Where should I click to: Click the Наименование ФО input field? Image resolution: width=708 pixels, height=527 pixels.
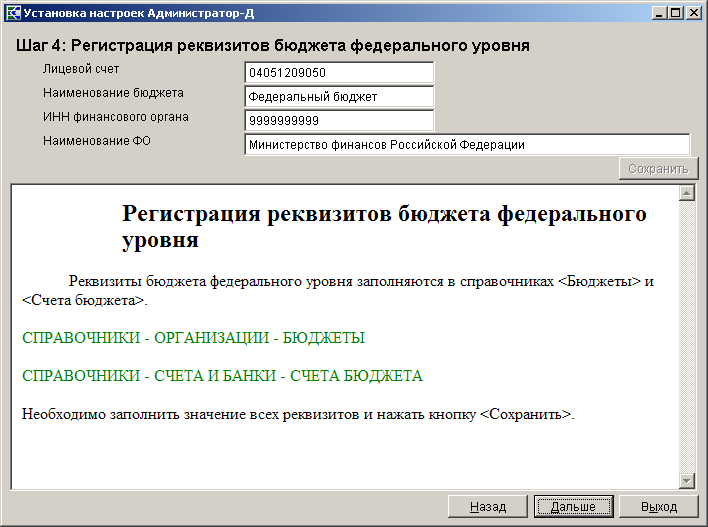pyautogui.click(x=467, y=145)
